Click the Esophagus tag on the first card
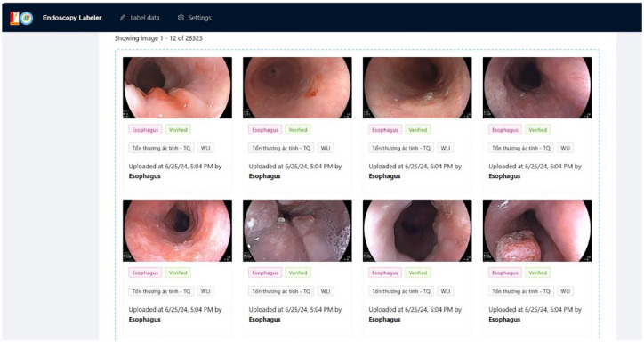The width and height of the screenshot is (644, 342). 145,130
